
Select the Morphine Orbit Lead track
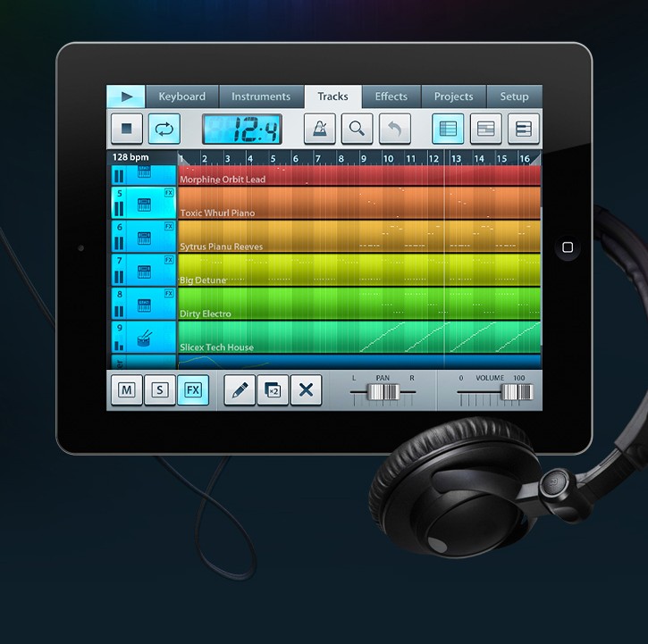[x=359, y=176]
